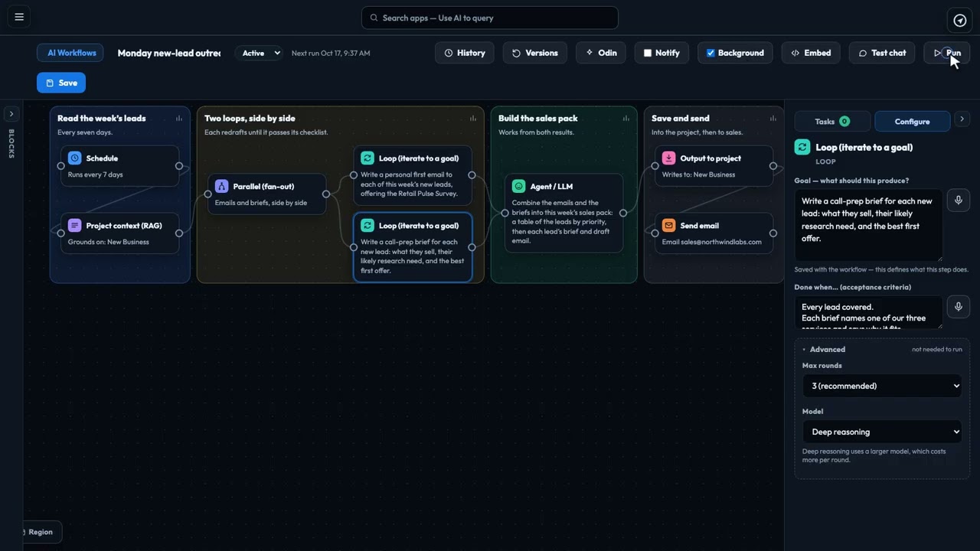Click the Done when acceptance criteria field

pyautogui.click(x=868, y=312)
